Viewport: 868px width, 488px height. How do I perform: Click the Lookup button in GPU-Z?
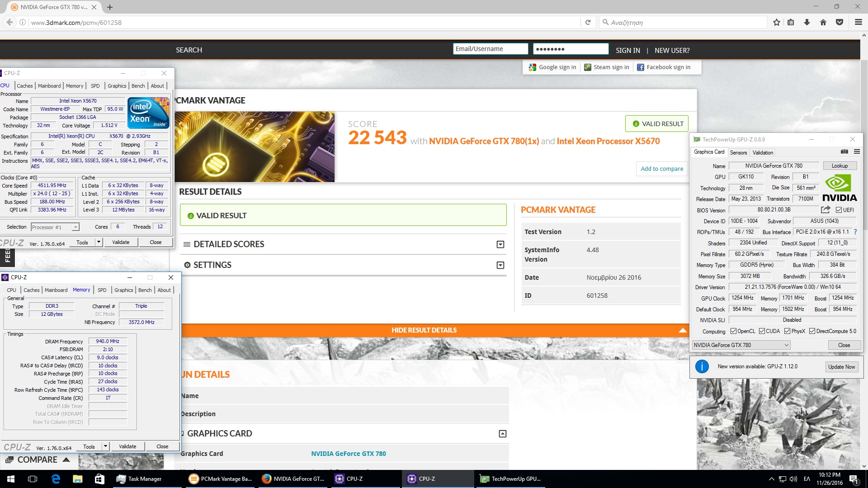840,166
